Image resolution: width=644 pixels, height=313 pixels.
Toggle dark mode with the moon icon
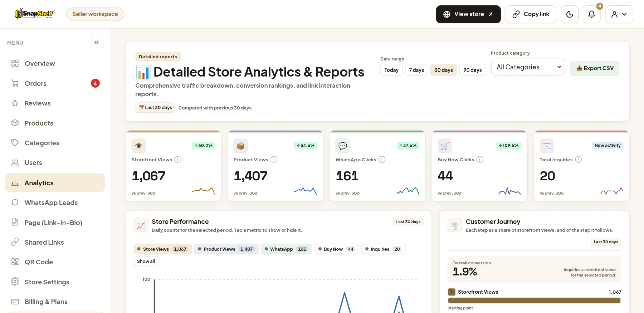tap(570, 14)
